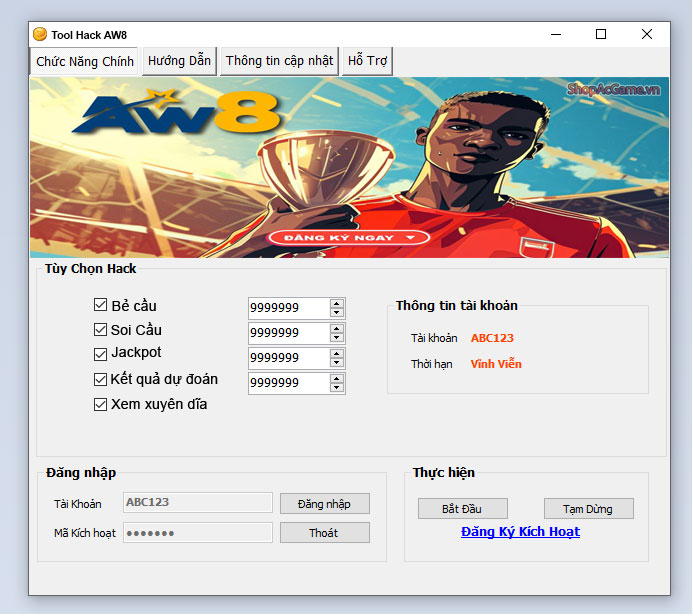Viewport: 693px width, 616px height.
Task: Start with the Bắt Đầu button
Action: tap(462, 509)
